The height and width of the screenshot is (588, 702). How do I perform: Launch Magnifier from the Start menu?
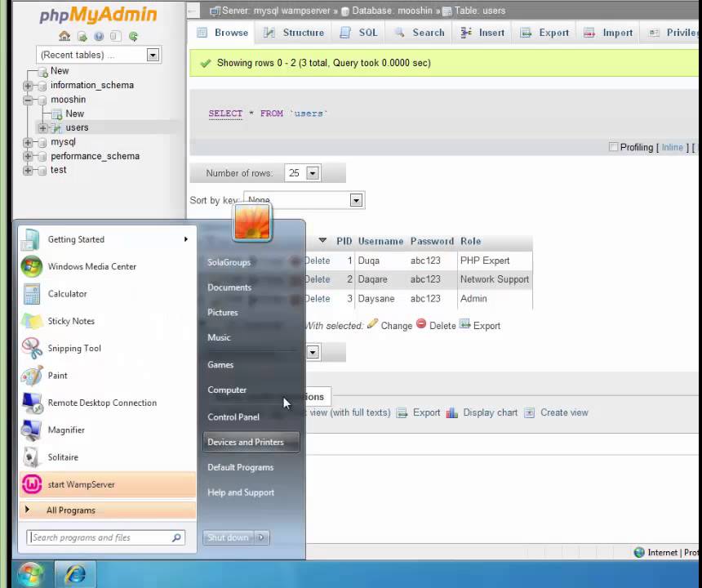108,430
